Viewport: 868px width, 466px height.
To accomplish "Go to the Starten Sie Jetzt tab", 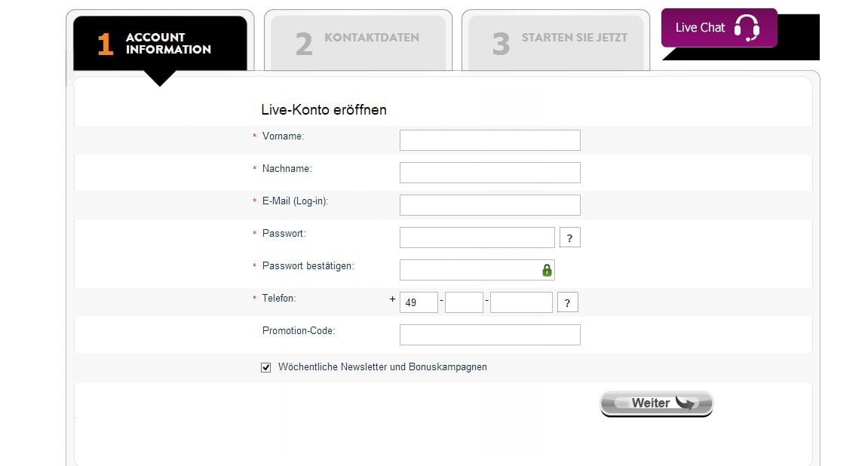I will pyautogui.click(x=556, y=43).
